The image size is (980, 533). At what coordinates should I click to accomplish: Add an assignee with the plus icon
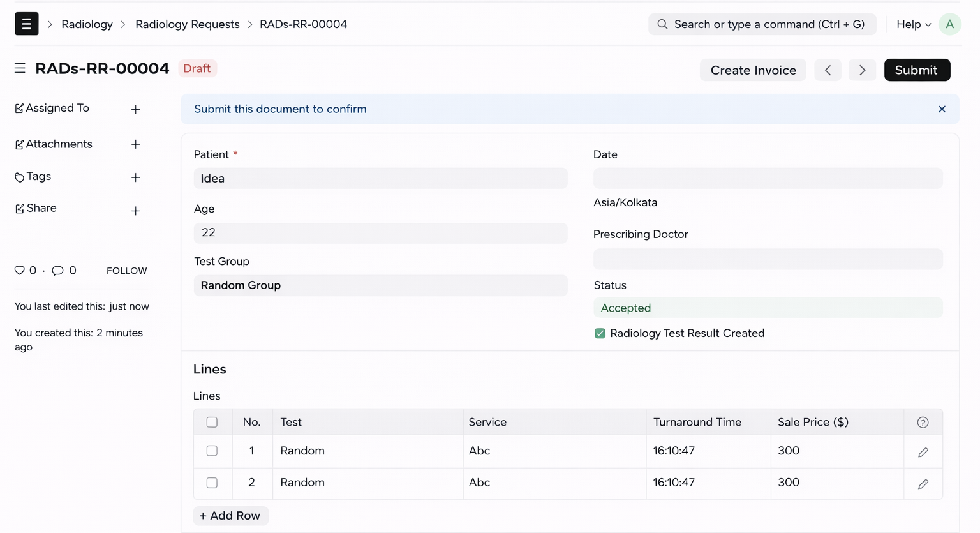coord(135,110)
